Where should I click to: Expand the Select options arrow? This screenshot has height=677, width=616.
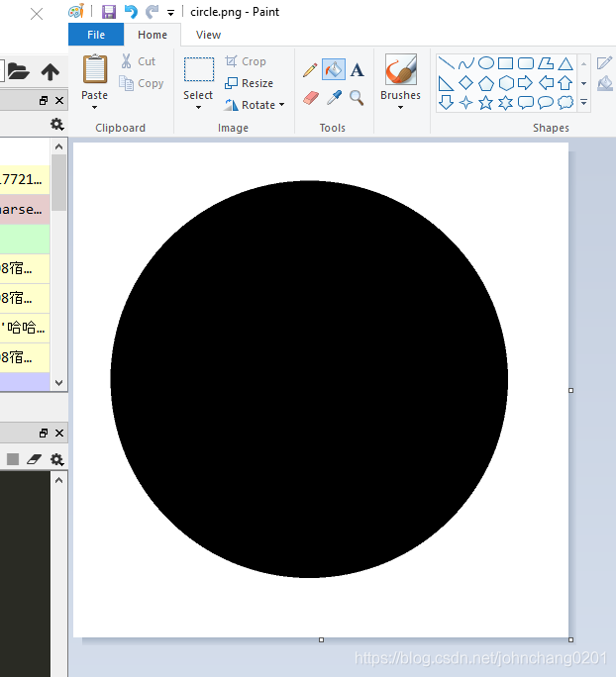(x=198, y=107)
